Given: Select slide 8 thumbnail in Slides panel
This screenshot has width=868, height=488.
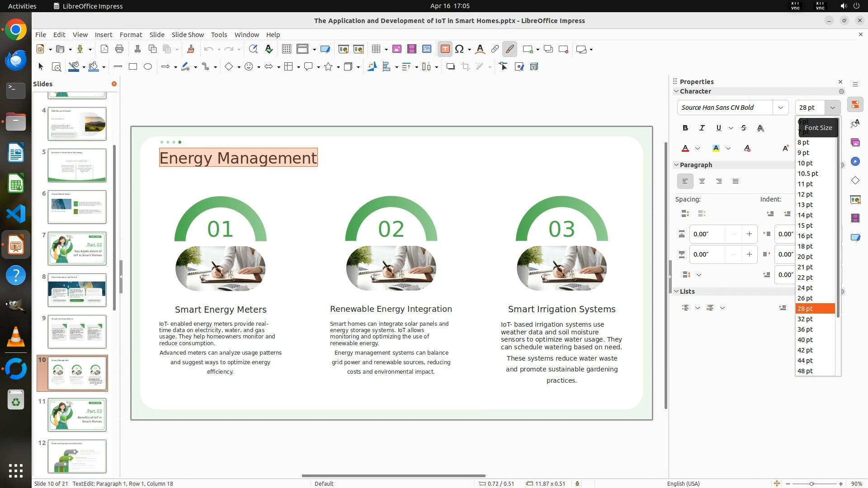Looking at the screenshot, I should click(x=77, y=290).
